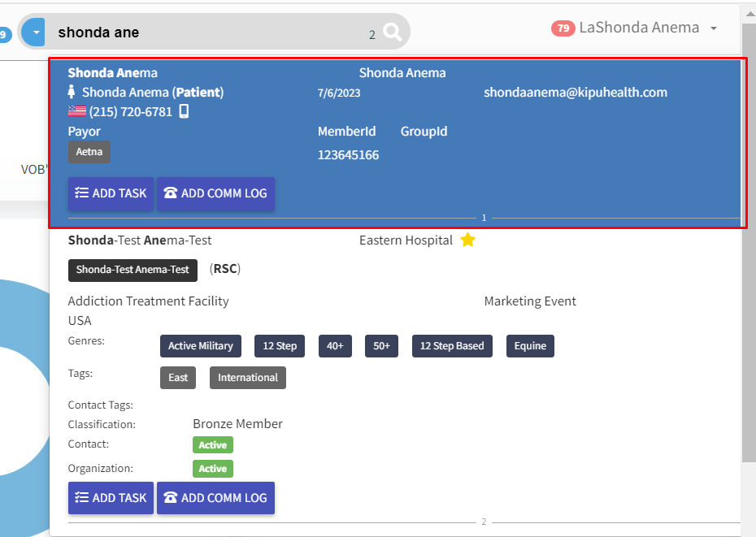Click the Active status badge next to Contact

pos(212,444)
